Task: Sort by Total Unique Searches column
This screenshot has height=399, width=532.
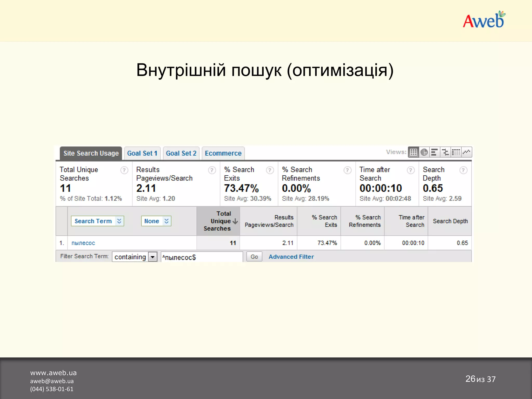Action: coord(218,221)
